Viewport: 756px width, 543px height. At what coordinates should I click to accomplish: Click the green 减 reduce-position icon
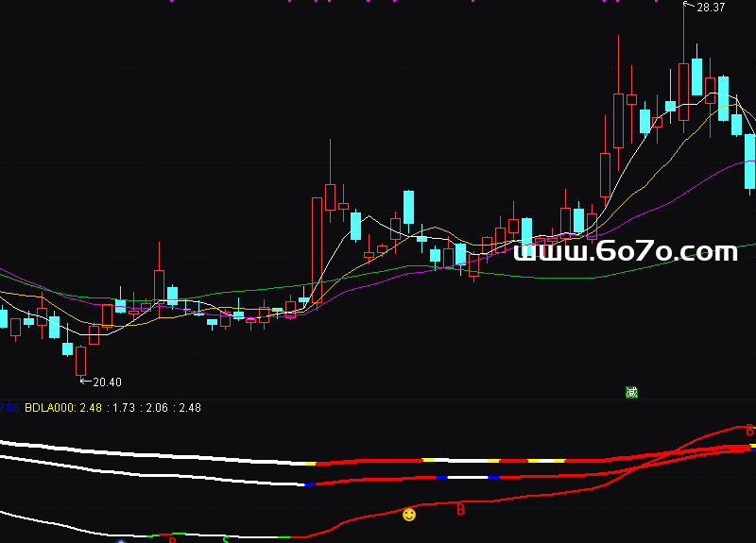631,392
